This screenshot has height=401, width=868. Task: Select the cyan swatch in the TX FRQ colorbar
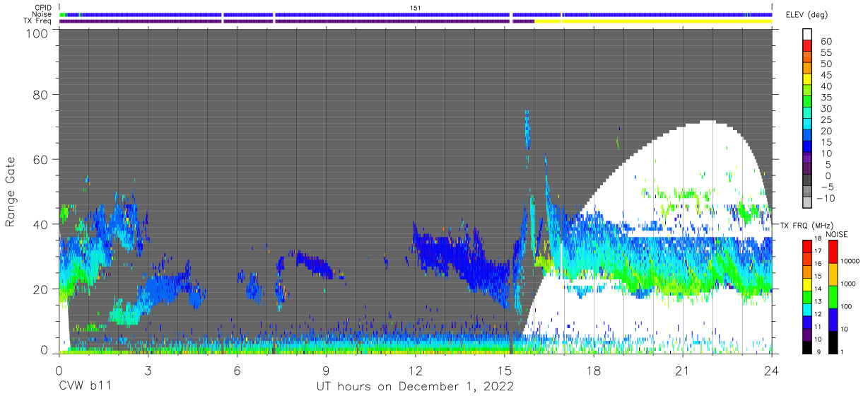[807, 310]
